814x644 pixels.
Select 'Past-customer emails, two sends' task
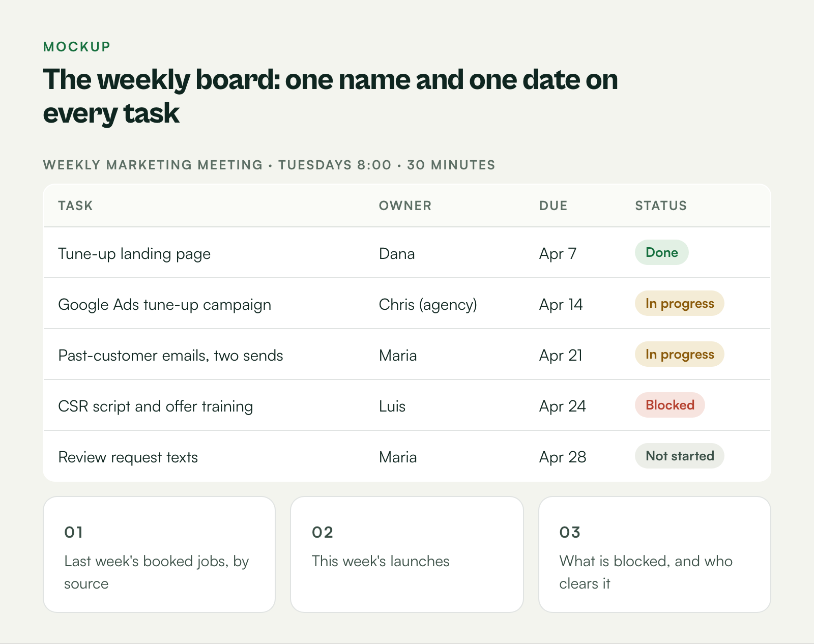click(170, 355)
